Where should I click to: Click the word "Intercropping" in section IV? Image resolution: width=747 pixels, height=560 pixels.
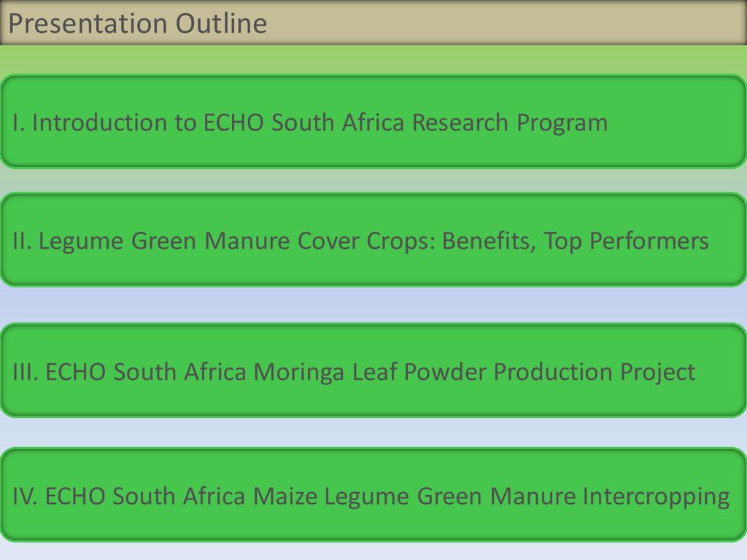point(656,497)
